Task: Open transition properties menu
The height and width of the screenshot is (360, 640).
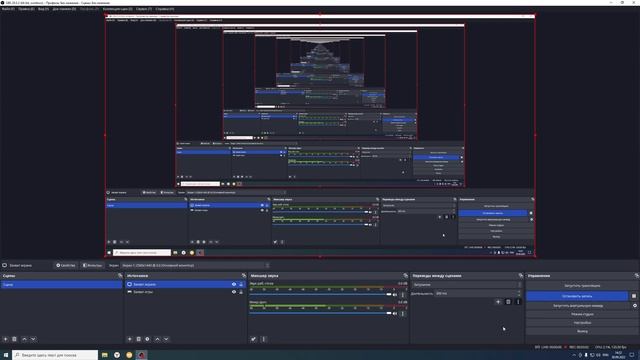Action: 518,302
